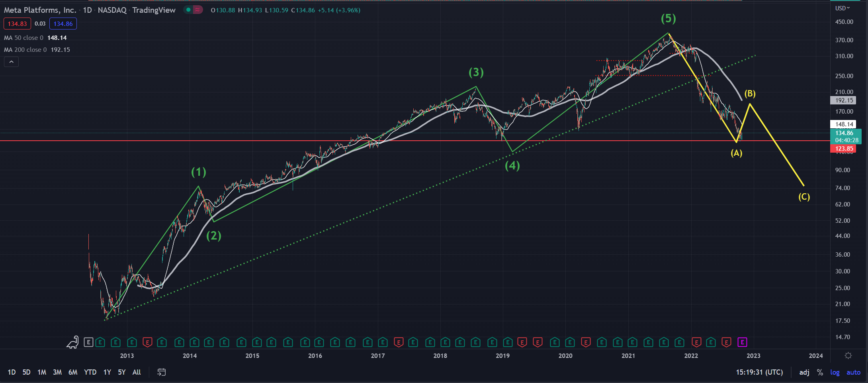
Task: Open first green earnings marker after gray E
Action: (x=100, y=342)
